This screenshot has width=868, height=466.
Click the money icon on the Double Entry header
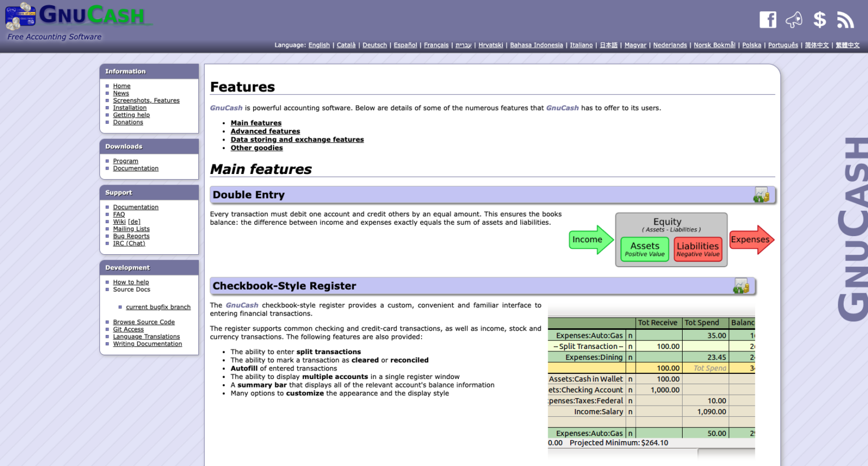point(762,194)
